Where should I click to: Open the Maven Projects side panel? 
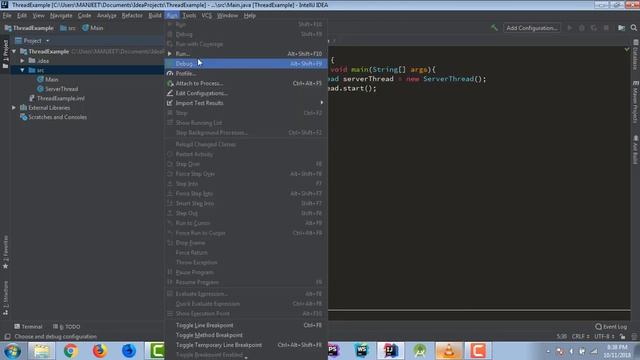click(x=636, y=102)
